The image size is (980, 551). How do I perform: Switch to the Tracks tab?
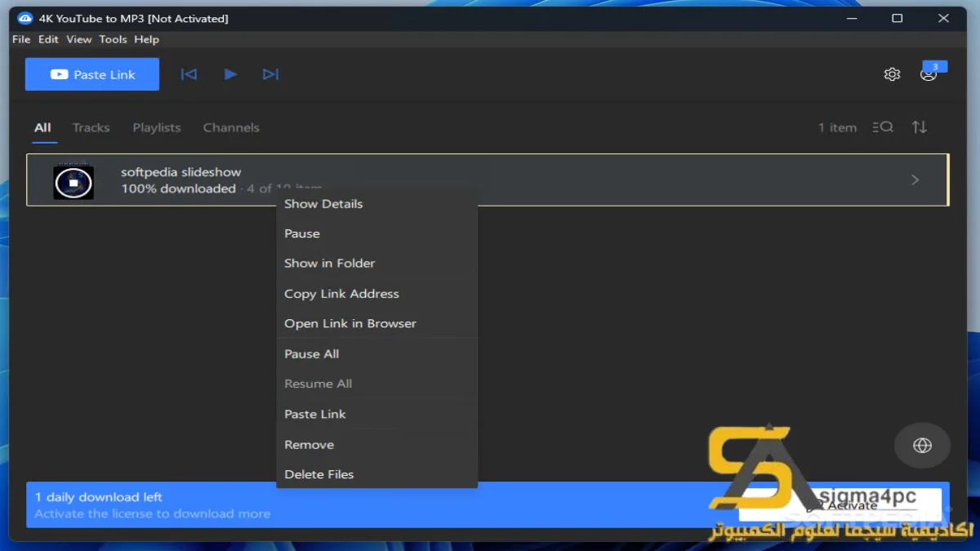pos(91,127)
